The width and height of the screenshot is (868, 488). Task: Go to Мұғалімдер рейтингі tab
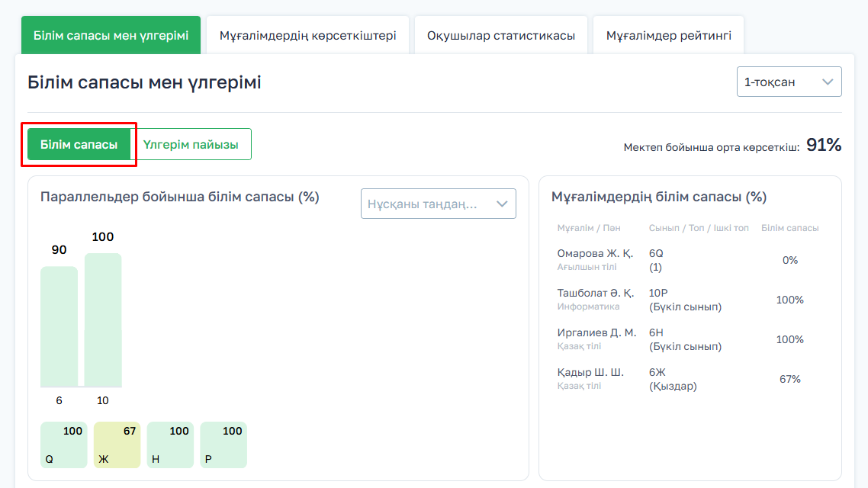(x=668, y=36)
